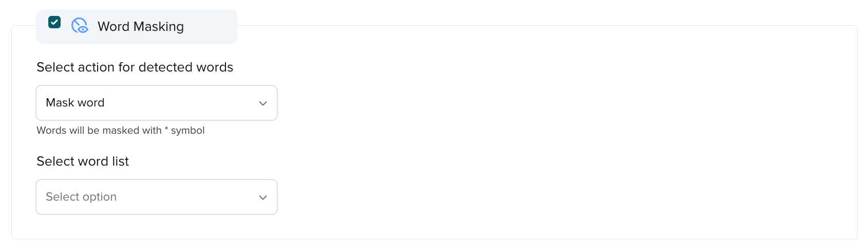Click the 'Words will be masked with * symbol' hint
Screen dimensions: 868x251
121,131
